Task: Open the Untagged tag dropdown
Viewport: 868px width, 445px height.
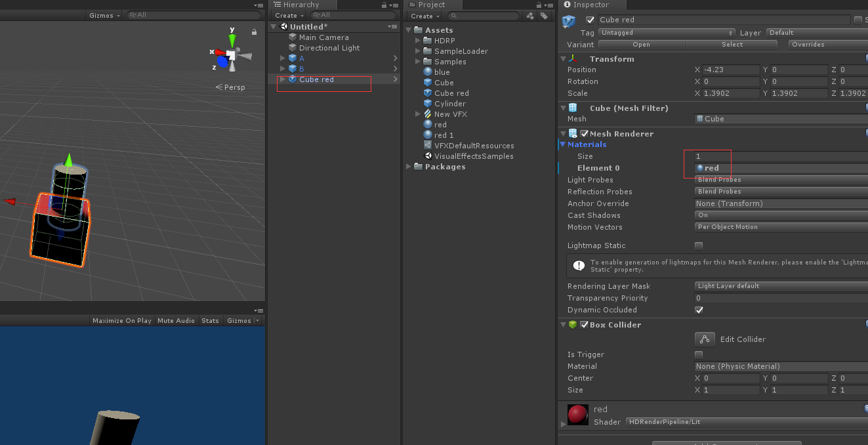Action: [x=667, y=32]
